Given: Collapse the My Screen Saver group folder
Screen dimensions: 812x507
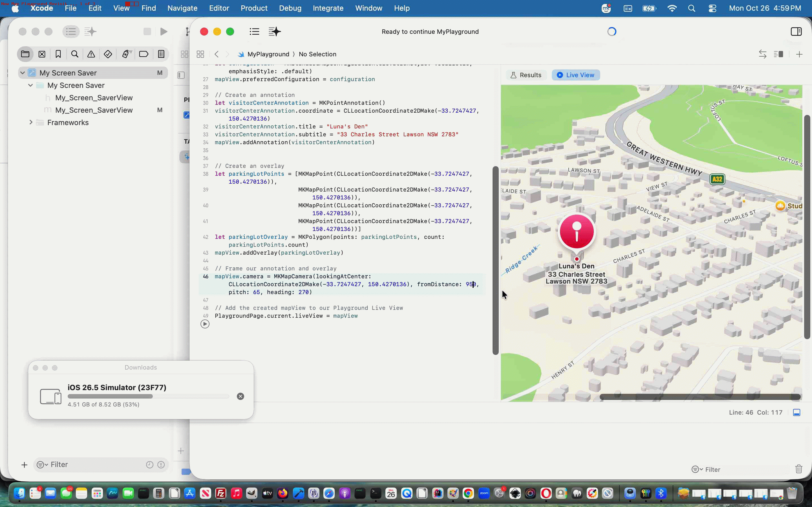Looking at the screenshot, I should coord(30,85).
